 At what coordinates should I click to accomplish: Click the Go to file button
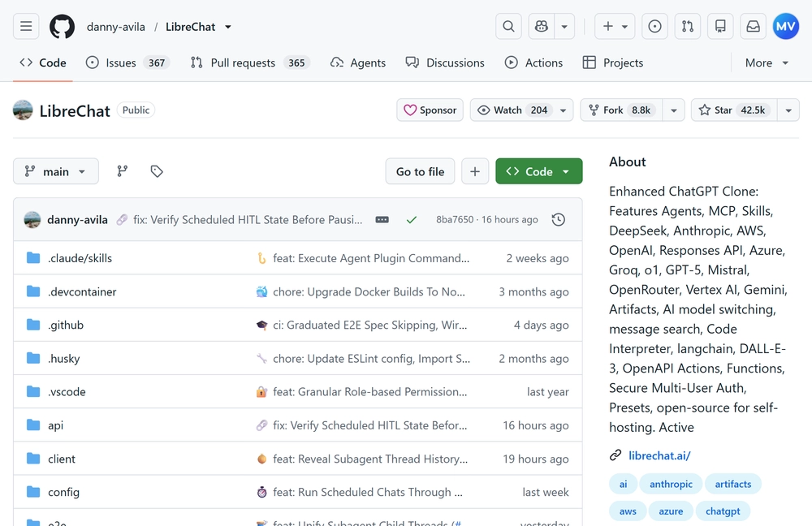pos(420,171)
